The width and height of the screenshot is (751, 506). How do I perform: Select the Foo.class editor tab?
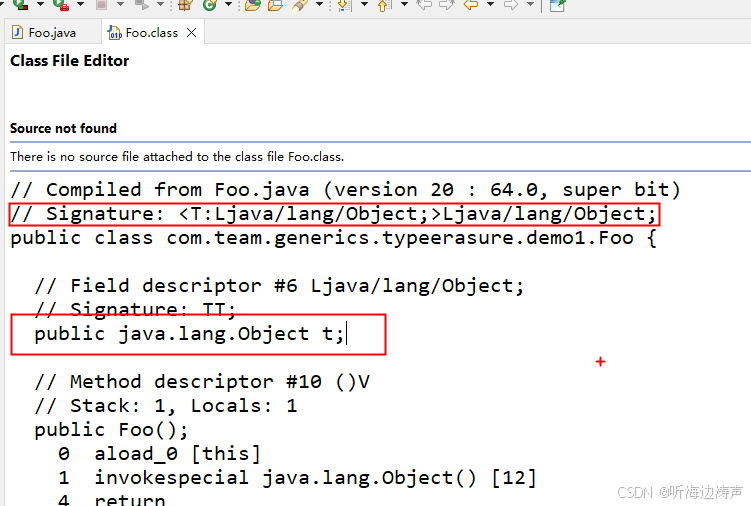(x=152, y=33)
